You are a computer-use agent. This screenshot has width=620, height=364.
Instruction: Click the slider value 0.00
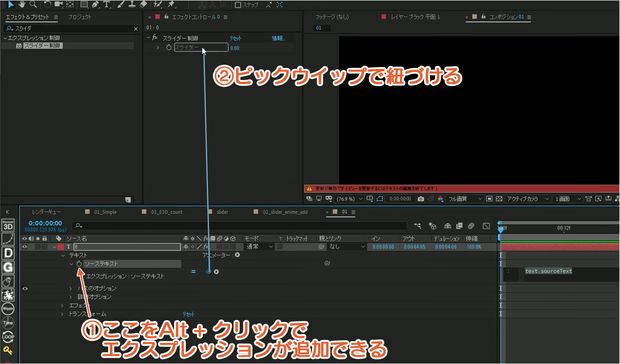coord(235,48)
